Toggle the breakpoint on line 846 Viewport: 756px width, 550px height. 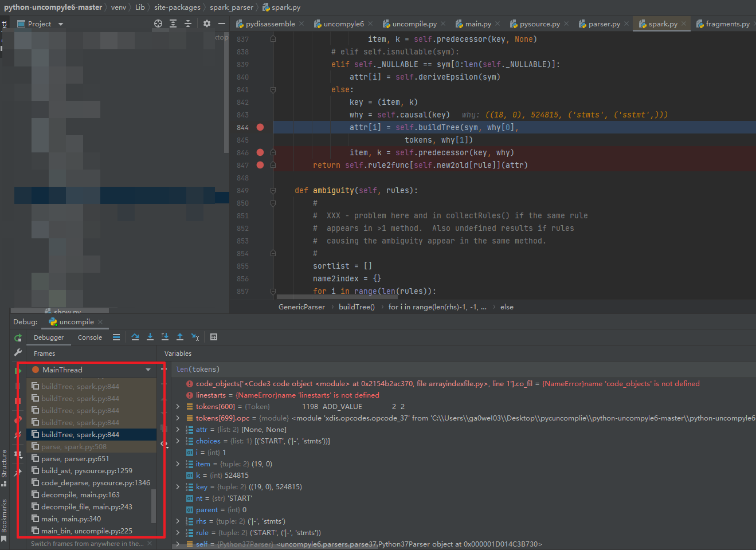pyautogui.click(x=260, y=152)
